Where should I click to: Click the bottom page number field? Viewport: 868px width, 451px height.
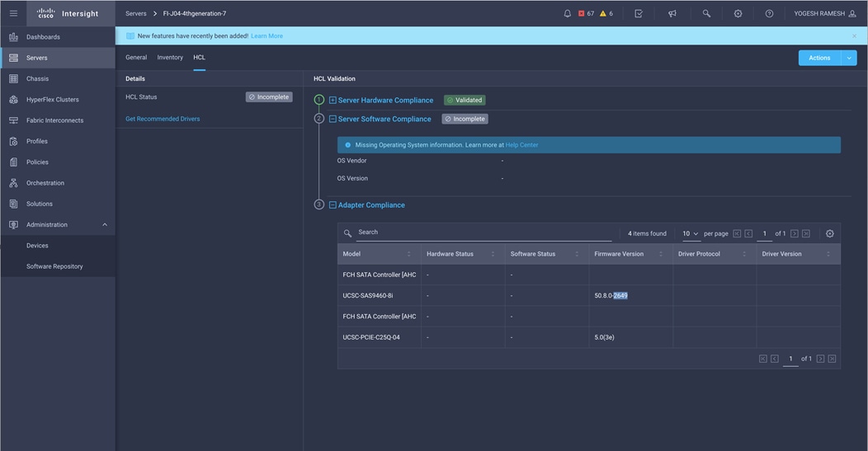(790, 359)
